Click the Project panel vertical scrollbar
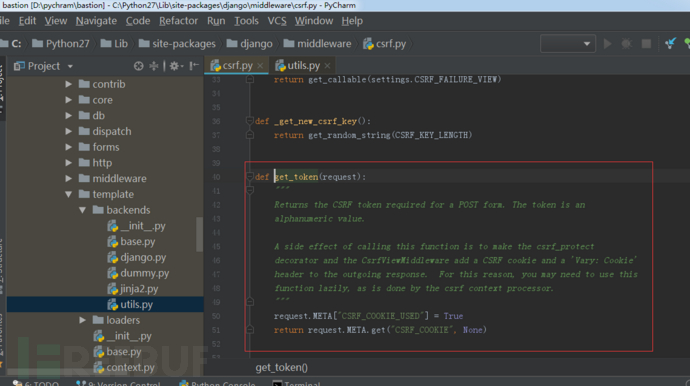Viewport: 690px width, 386px height. click(x=199, y=234)
